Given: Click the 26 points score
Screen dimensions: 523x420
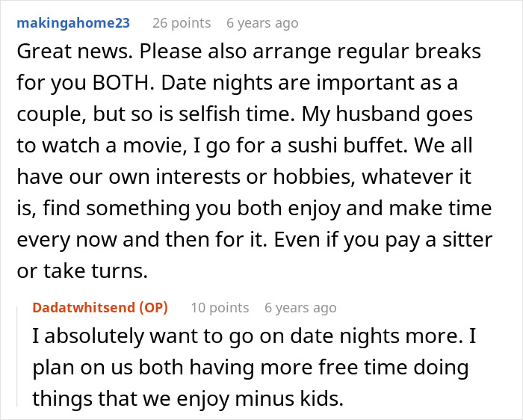Looking at the screenshot, I should [182, 23].
